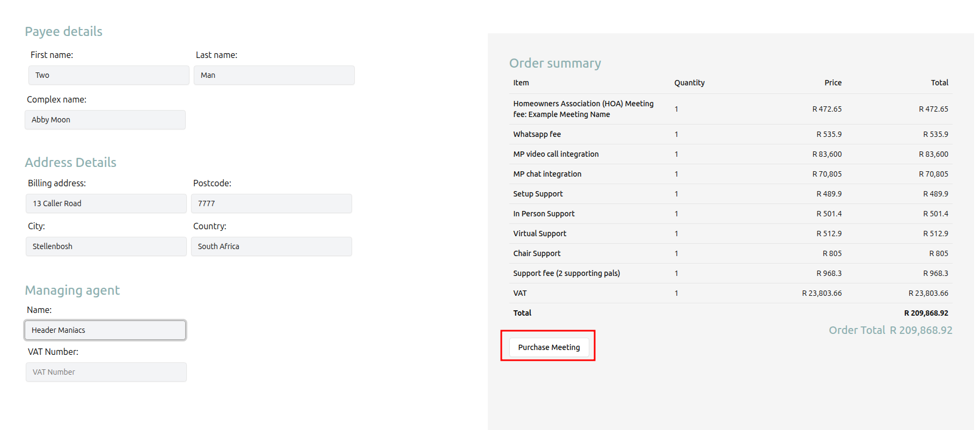Click the First name input field
The width and height of the screenshot is (980, 430).
point(108,75)
